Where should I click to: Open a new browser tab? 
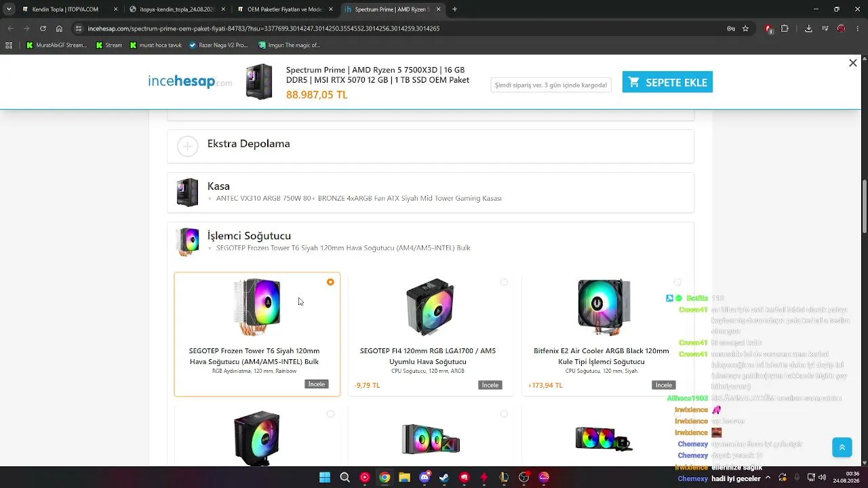click(x=454, y=9)
